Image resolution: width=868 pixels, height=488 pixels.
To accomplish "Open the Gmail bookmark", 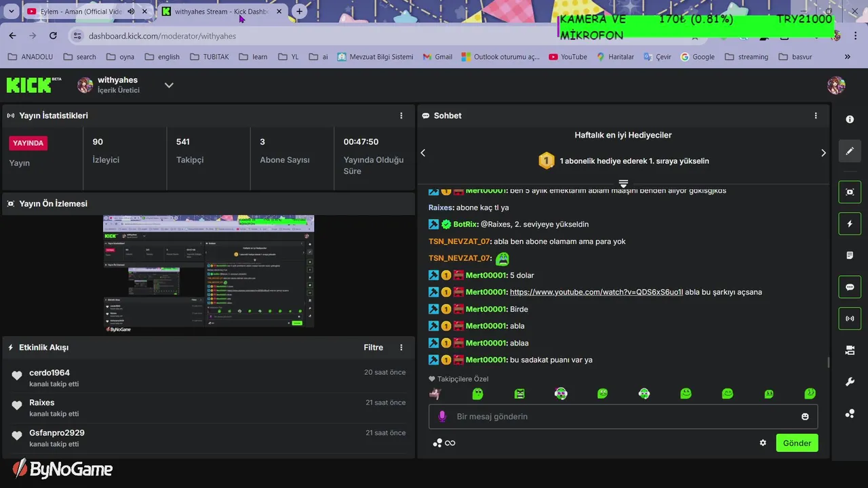I will [x=437, y=57].
